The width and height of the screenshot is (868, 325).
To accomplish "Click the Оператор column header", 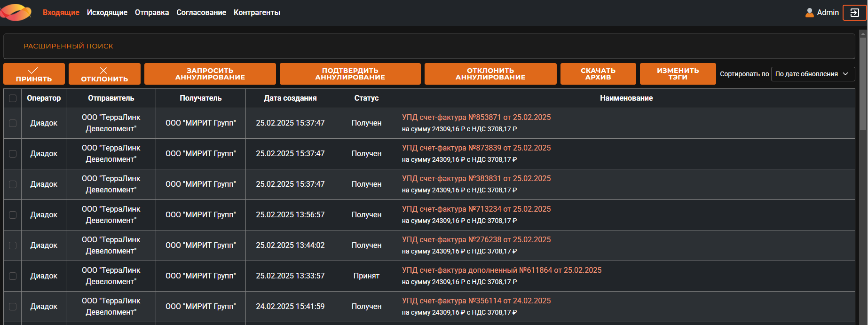I will [44, 98].
